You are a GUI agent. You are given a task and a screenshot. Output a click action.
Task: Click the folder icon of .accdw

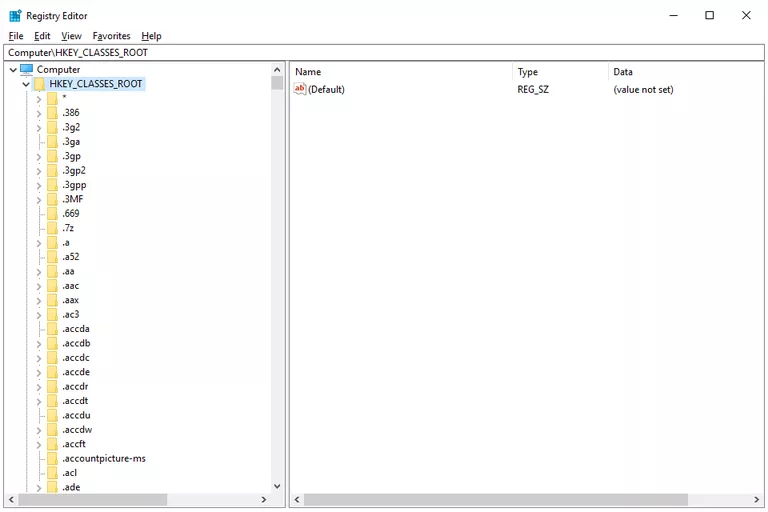(52, 430)
